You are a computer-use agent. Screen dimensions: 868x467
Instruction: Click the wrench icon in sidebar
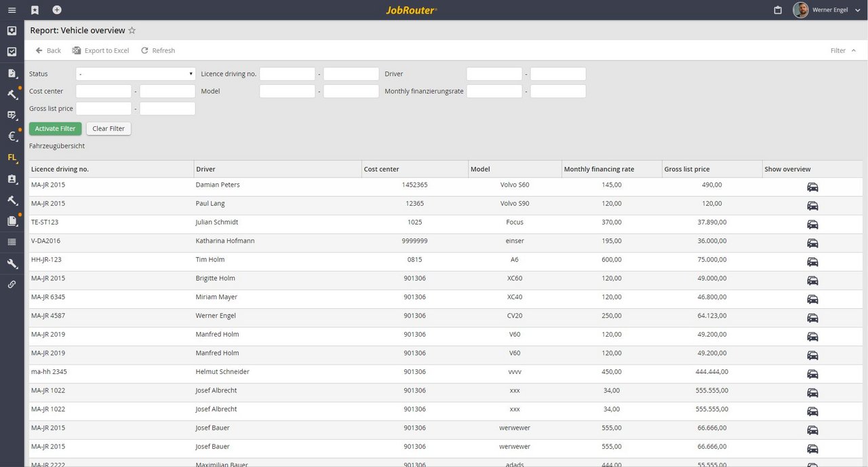point(12,264)
